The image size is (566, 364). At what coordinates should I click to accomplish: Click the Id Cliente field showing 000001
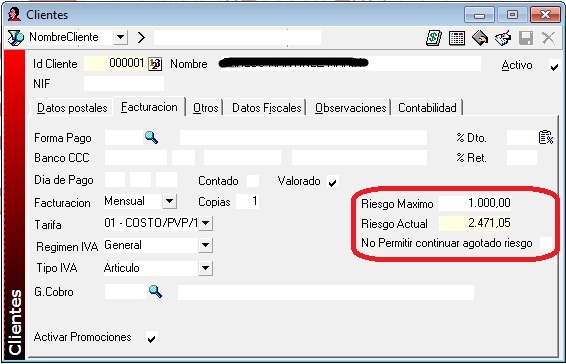[x=115, y=64]
